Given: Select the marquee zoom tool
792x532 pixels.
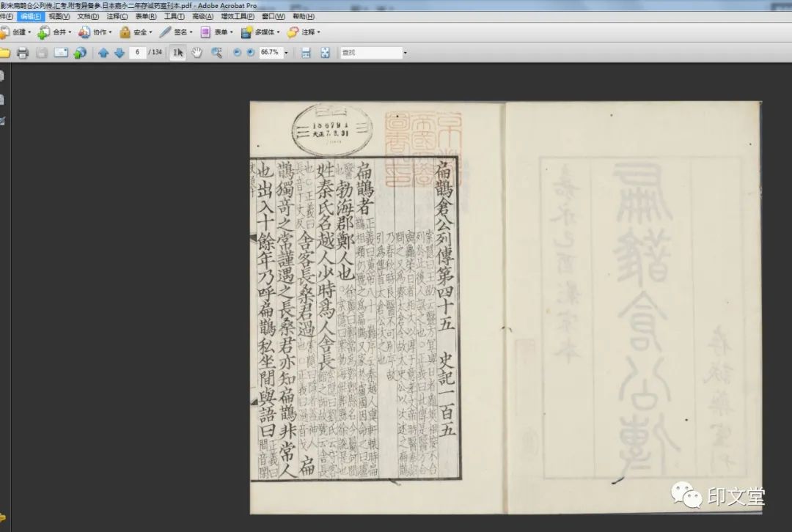Looking at the screenshot, I should [x=216, y=53].
